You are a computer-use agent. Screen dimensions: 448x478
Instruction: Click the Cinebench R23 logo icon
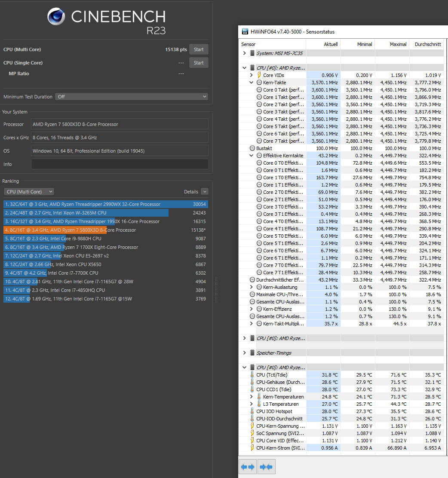tap(56, 16)
